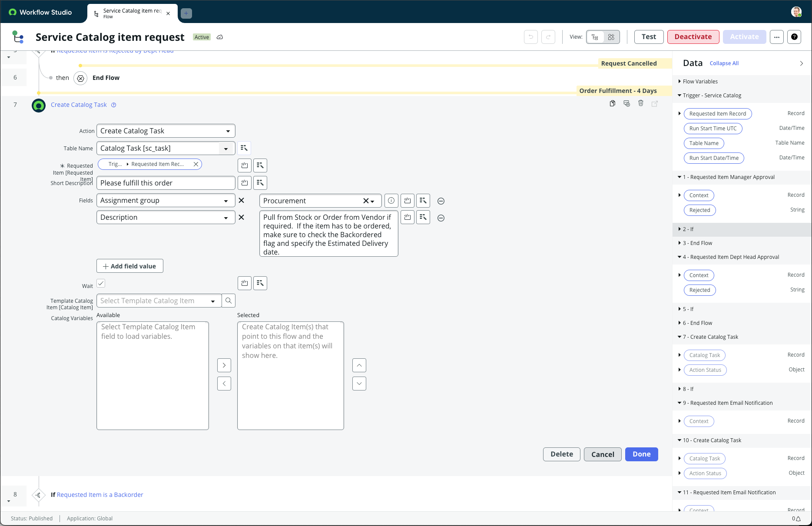The width and height of the screenshot is (812, 526).
Task: Click the script icon beside the Description text
Action: (408, 217)
